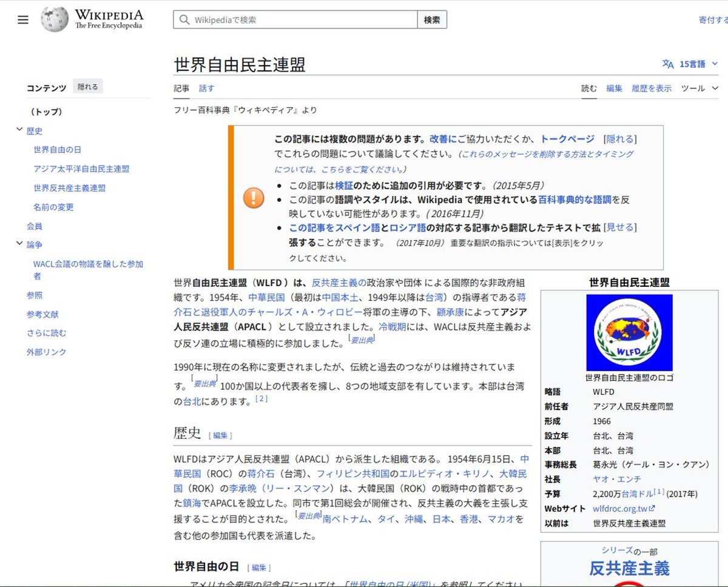Edit the 歴史 section via 編集
The image size is (728, 587).
point(220,435)
